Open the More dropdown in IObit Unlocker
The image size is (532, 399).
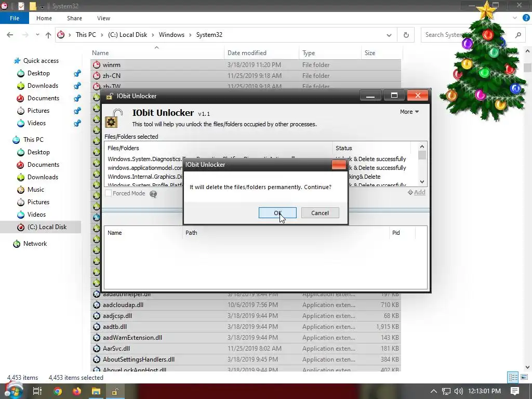(x=409, y=112)
